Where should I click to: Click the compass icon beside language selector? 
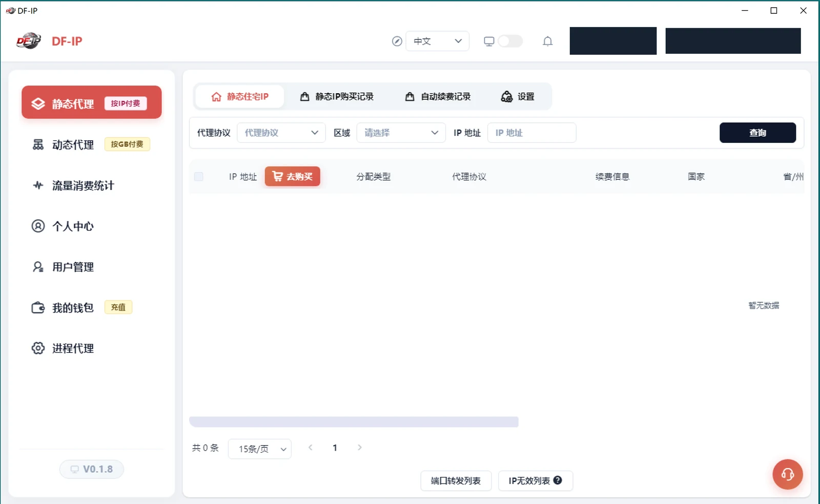(x=397, y=41)
